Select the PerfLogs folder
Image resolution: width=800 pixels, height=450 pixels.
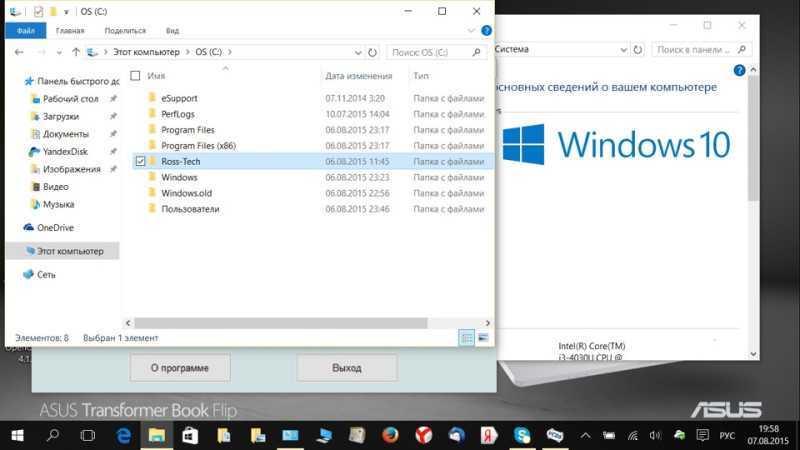coord(178,114)
